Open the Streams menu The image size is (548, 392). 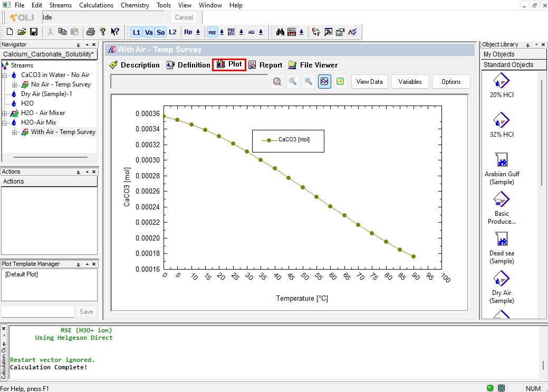coord(61,5)
